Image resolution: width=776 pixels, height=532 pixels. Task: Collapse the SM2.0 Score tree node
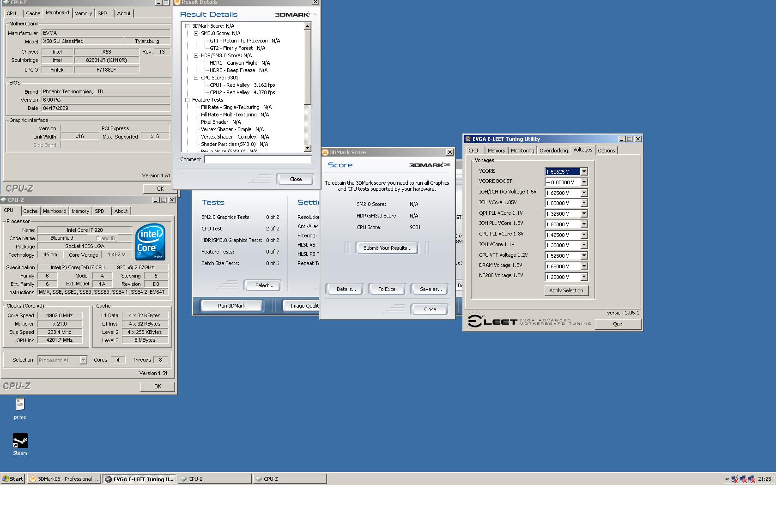[196, 33]
